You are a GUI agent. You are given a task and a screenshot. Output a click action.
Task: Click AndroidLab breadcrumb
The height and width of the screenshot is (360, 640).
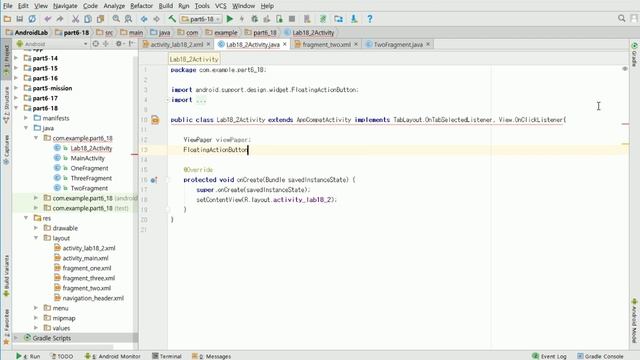coord(27,33)
